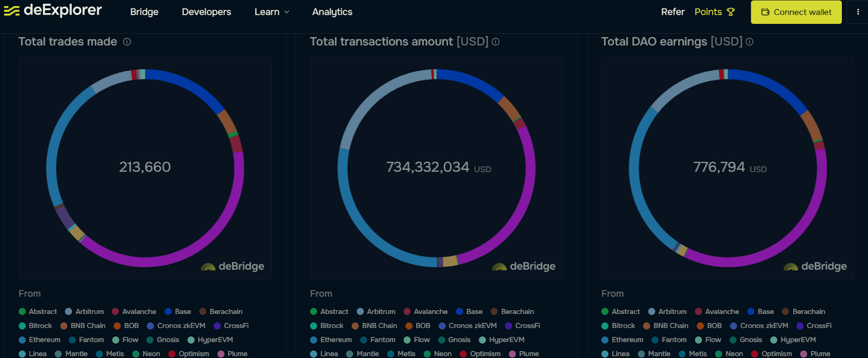Expand the Learn dropdown menu
Viewport: 868px width, 358px height.
[x=272, y=12]
